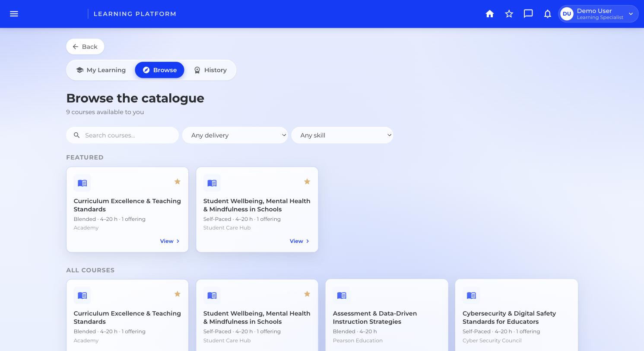Viewport: 644px width, 351px height.
Task: Click book icon on All Courses Student Wellbeing card
Action: click(212, 295)
